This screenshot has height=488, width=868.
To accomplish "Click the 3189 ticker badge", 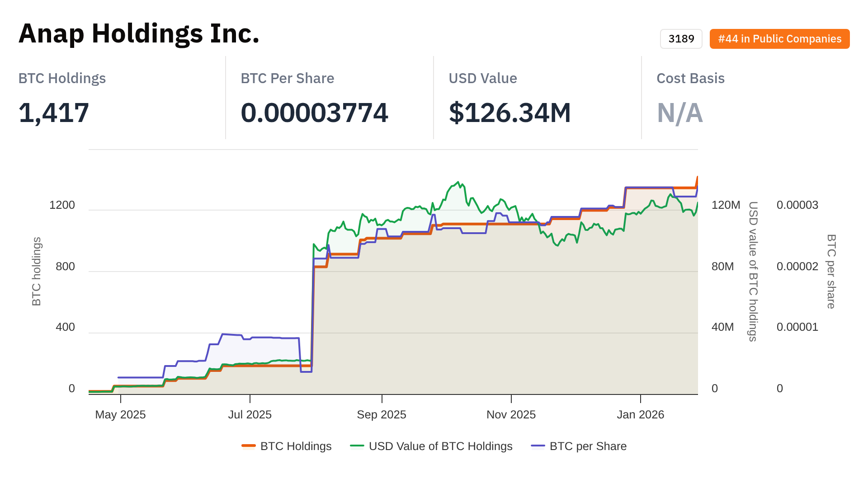I will tap(681, 39).
